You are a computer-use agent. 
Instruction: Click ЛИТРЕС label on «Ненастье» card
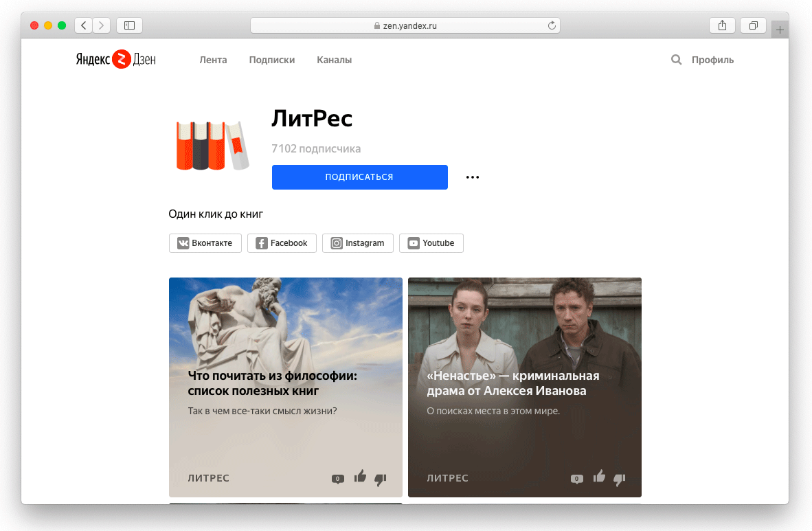pos(447,477)
